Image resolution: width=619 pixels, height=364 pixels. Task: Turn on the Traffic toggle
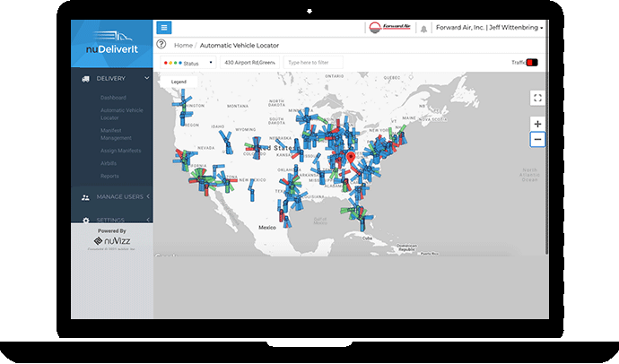coord(532,62)
